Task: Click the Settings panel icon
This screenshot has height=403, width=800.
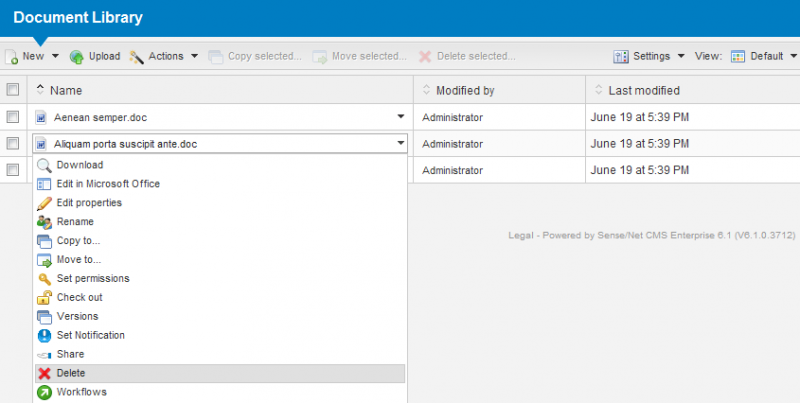Action: 621,57
